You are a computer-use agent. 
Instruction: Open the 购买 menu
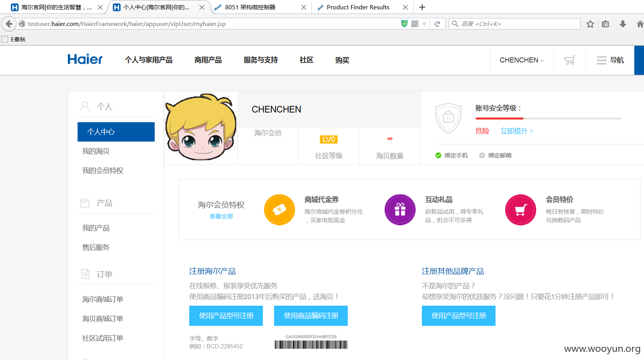(342, 60)
